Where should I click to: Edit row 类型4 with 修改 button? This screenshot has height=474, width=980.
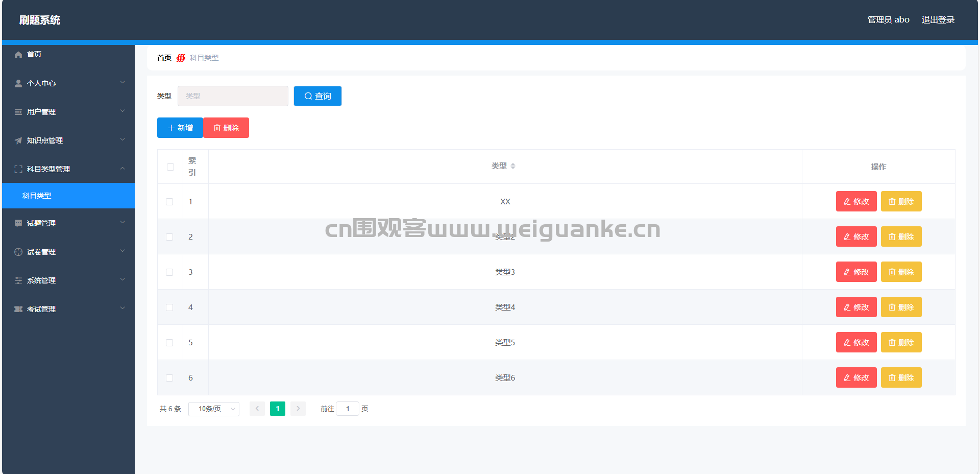pyautogui.click(x=856, y=307)
